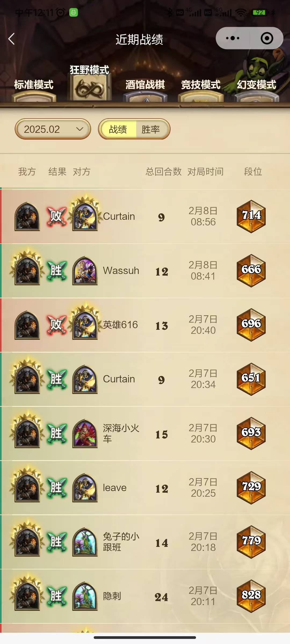
Task: Tap the opponent hero portrait beside Wassuh
Action: [85, 270]
